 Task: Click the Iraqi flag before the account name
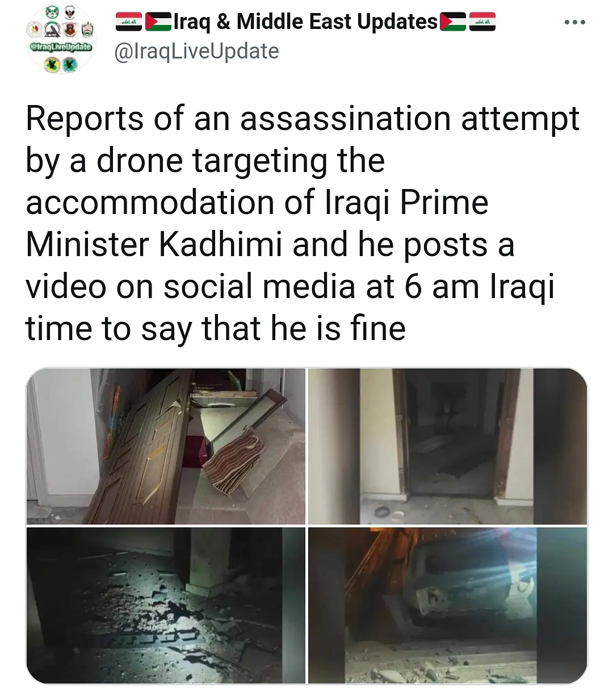[129, 22]
